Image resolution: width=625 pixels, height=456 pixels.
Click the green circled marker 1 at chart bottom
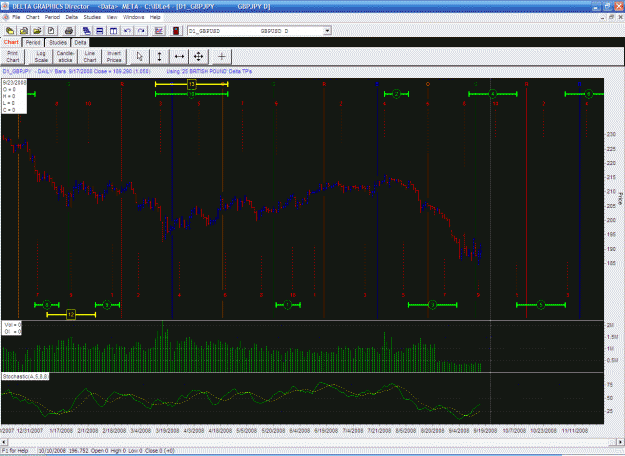(288, 305)
